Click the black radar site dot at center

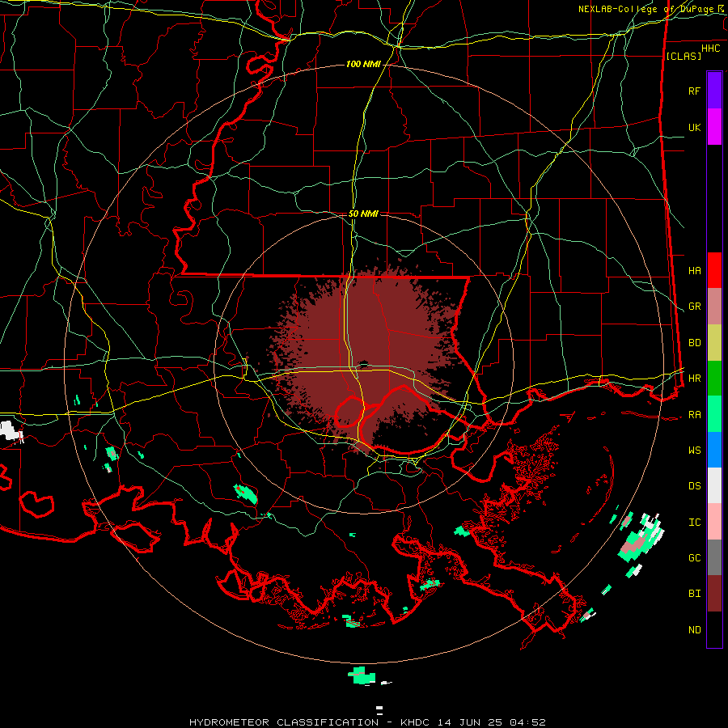[x=362, y=364]
